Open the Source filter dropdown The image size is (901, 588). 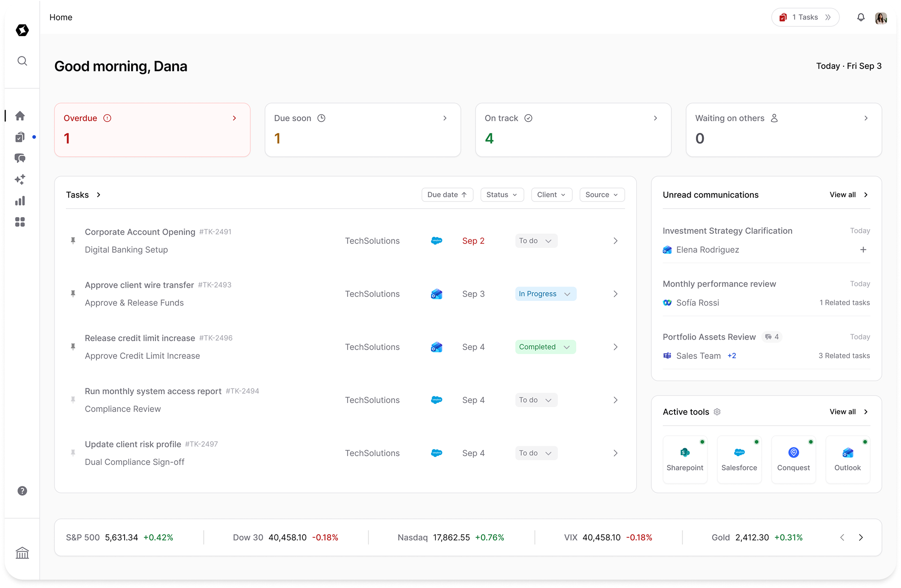[602, 194]
